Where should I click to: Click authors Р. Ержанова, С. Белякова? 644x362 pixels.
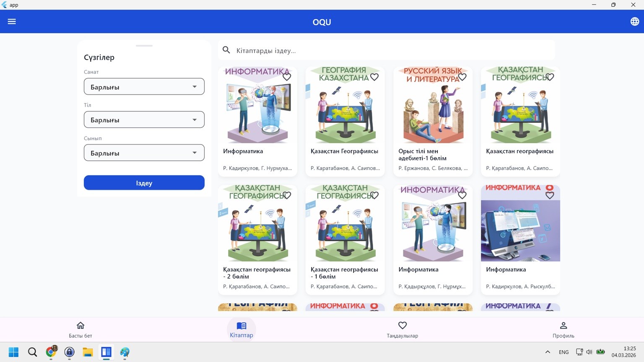[433, 168]
